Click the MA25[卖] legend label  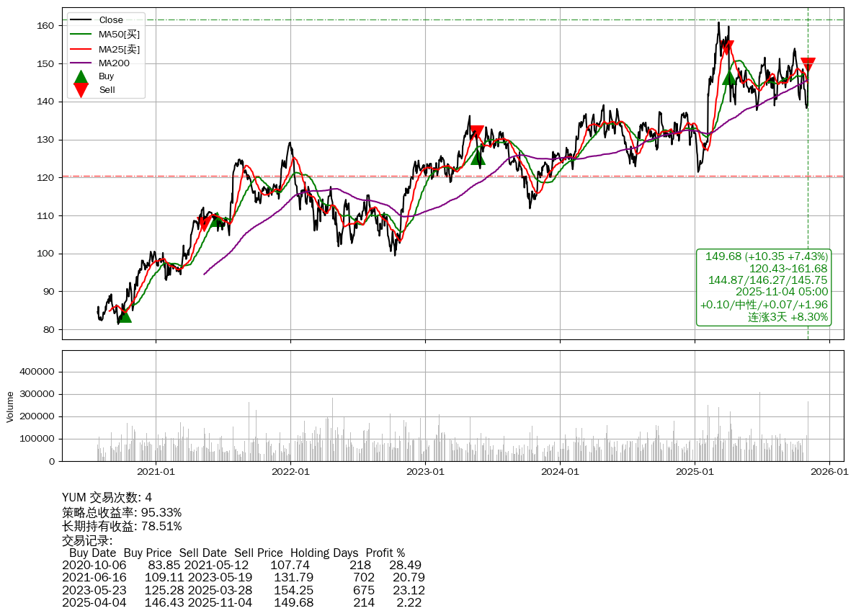coord(119,49)
